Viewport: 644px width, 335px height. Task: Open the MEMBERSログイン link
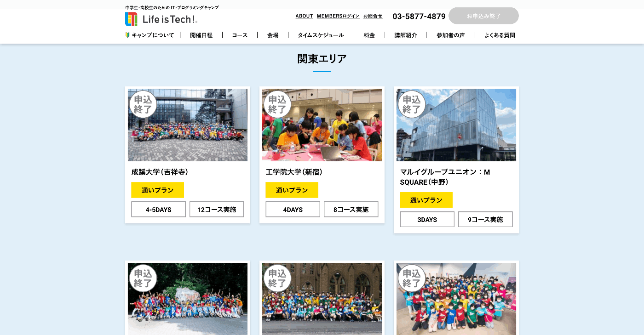(x=338, y=16)
